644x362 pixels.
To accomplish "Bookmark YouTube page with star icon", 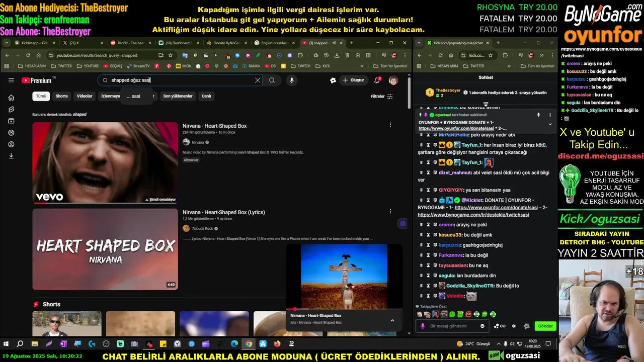I will click(x=171, y=55).
